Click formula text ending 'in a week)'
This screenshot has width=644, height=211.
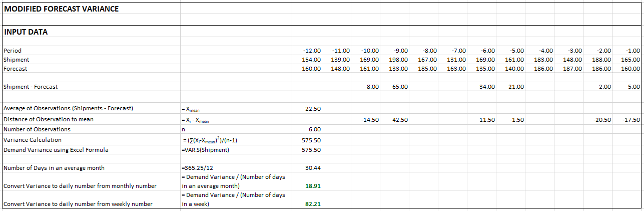click(x=233, y=199)
